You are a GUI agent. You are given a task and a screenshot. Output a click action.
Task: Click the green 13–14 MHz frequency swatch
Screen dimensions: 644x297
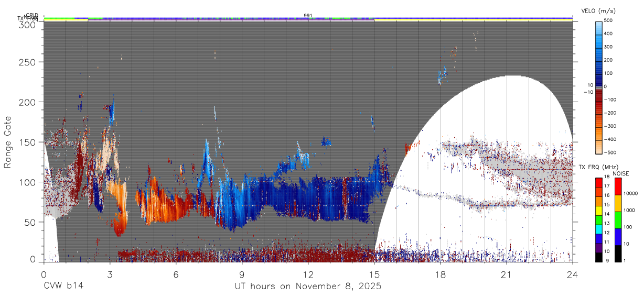click(599, 220)
